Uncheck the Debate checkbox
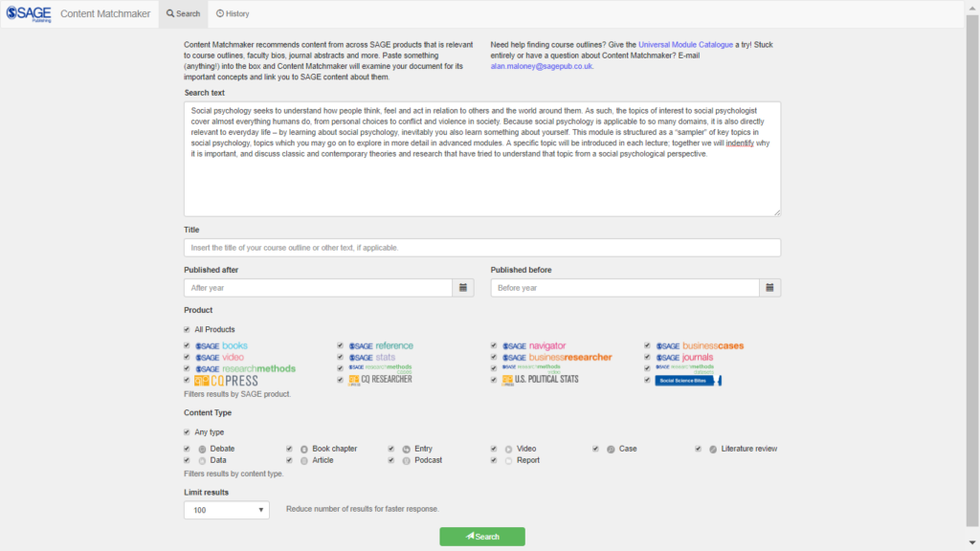The image size is (980, 551). pos(187,449)
